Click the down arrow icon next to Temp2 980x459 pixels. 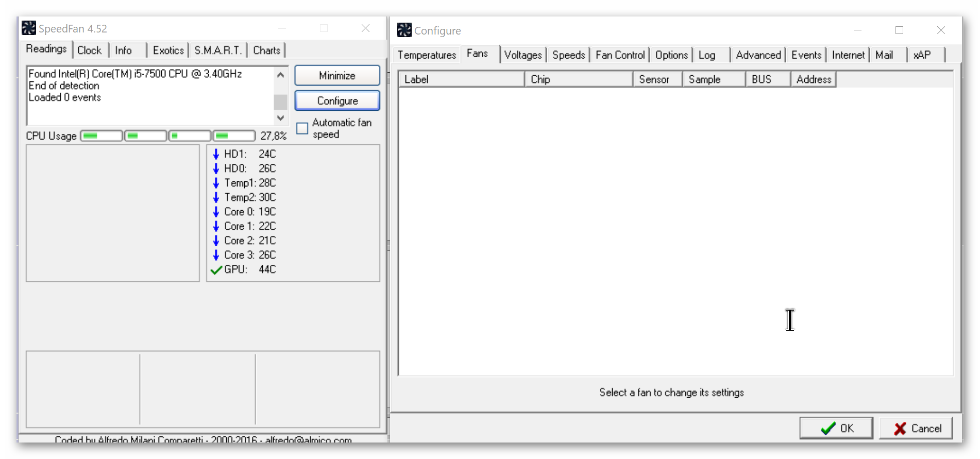[x=216, y=197]
